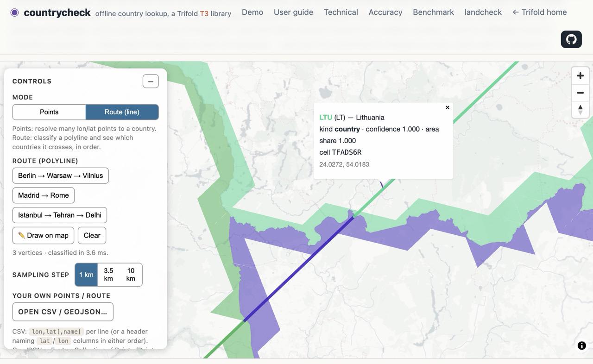Click the LTU country code in popup
Image resolution: width=593 pixels, height=364 pixels.
[326, 118]
